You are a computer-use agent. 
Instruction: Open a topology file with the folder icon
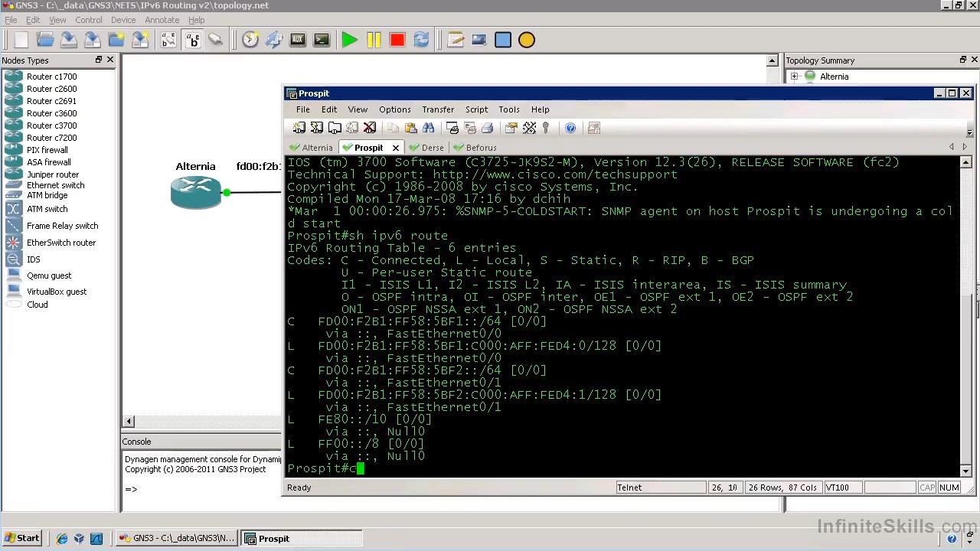click(44, 40)
